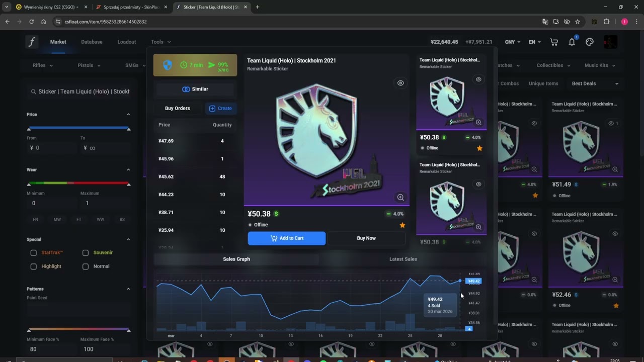Viewport: 644px width, 362px height.
Task: Open the Chrome profile avatar
Action: pos(624,22)
